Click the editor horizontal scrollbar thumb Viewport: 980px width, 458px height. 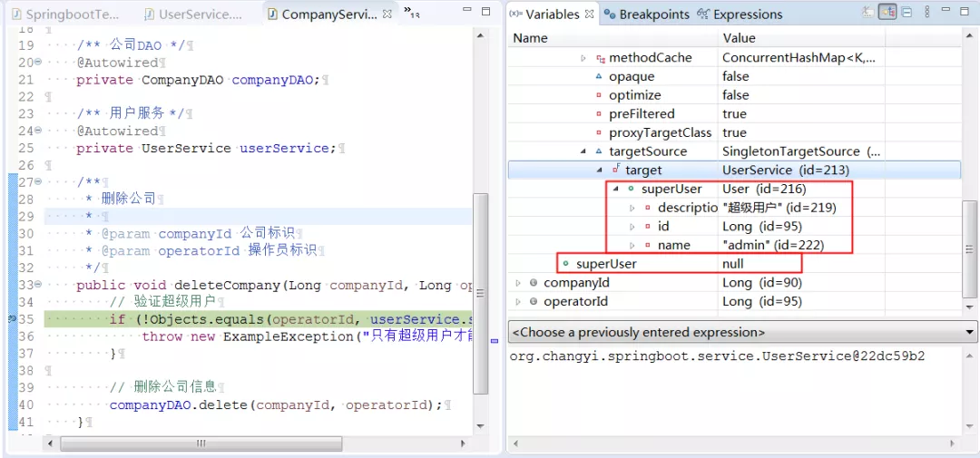click(201, 443)
